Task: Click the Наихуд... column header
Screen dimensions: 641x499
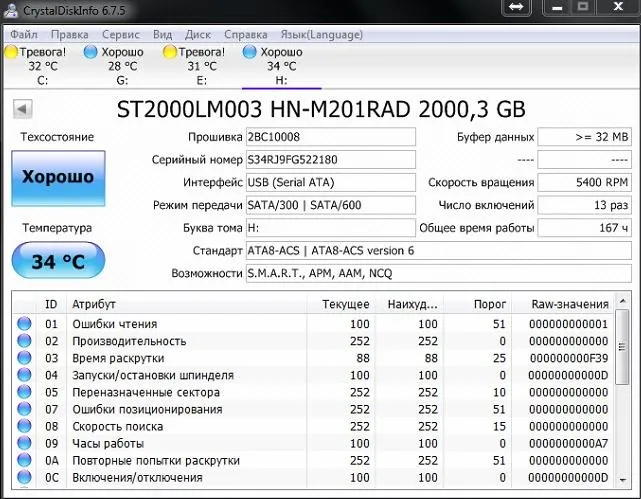Action: 409,304
